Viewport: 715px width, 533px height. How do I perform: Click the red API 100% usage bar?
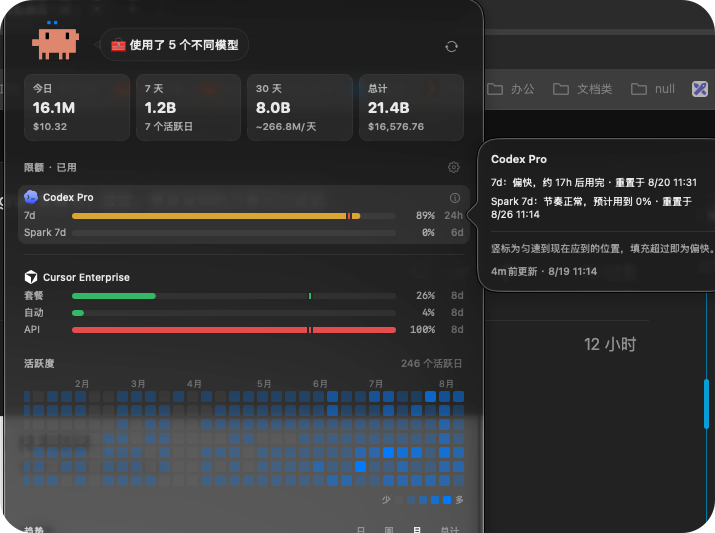[233, 330]
